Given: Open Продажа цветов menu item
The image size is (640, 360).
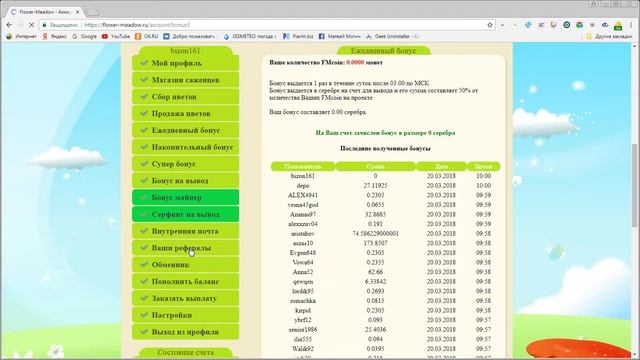Looking at the screenshot, I should [x=185, y=113].
